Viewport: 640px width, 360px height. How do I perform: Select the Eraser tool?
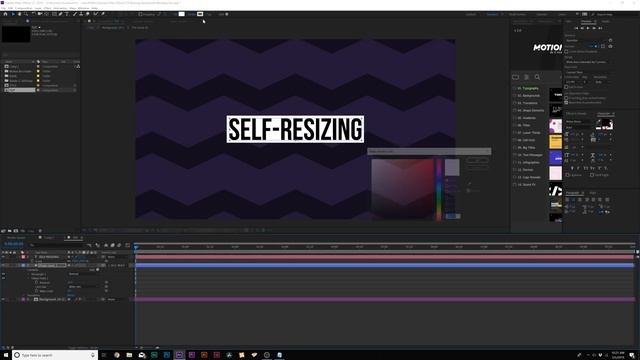[x=88, y=14]
